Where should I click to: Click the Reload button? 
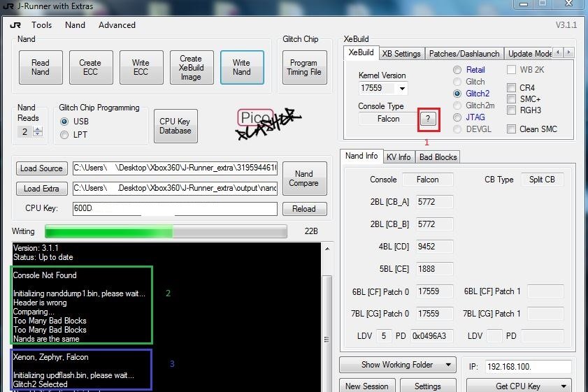[304, 209]
